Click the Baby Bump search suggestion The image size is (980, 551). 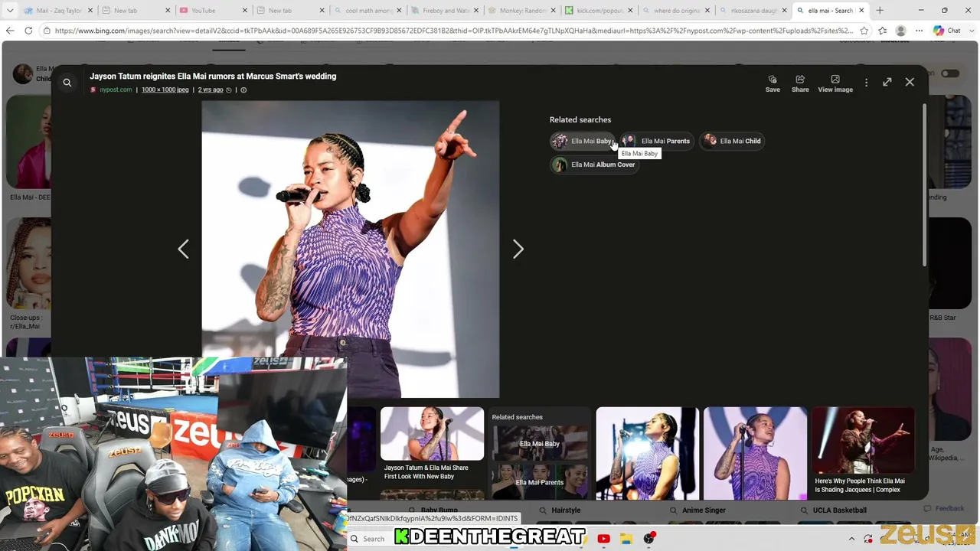click(x=439, y=510)
